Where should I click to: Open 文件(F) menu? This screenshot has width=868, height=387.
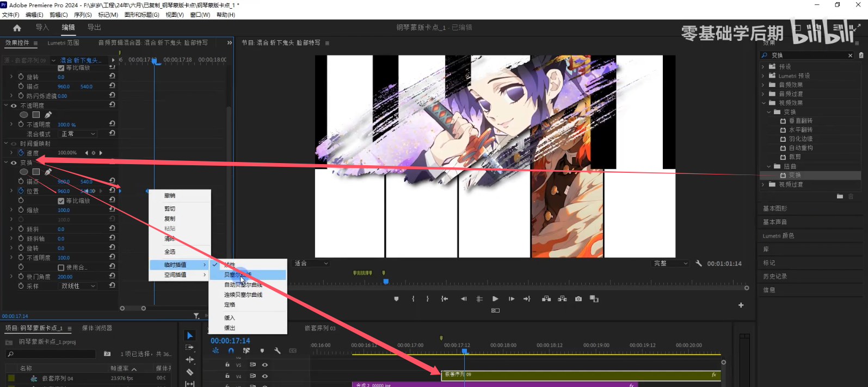[10, 15]
